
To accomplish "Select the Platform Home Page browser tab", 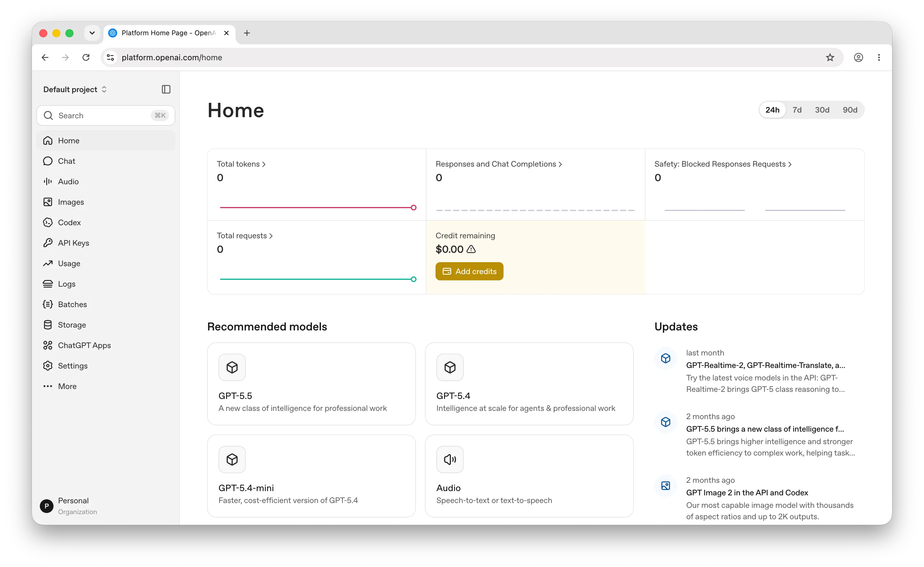I will [x=169, y=33].
